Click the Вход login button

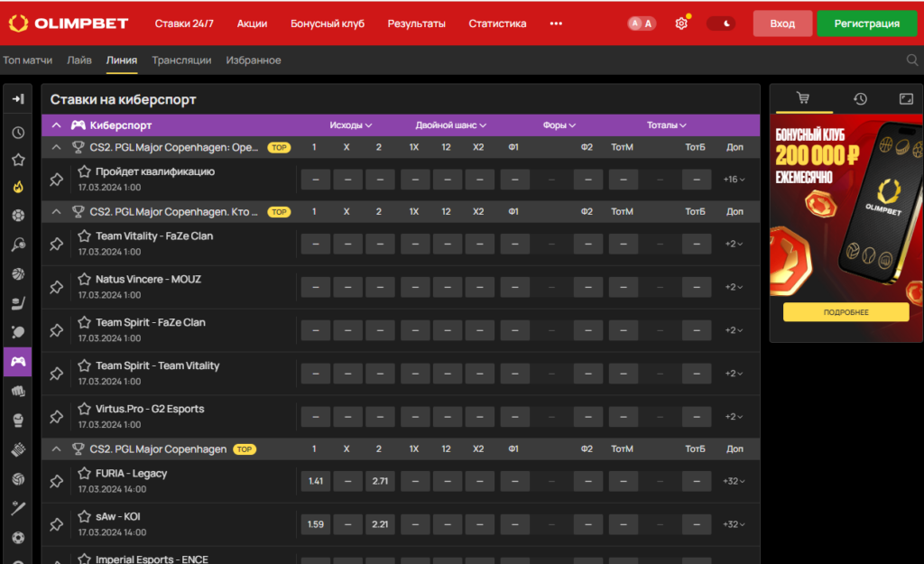point(782,23)
